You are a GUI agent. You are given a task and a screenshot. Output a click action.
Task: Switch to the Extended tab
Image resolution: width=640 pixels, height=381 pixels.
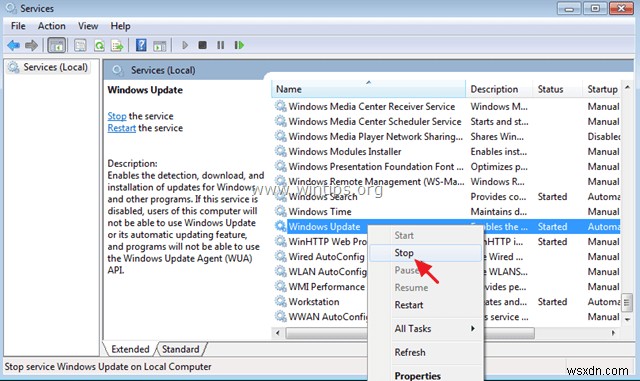click(130, 349)
